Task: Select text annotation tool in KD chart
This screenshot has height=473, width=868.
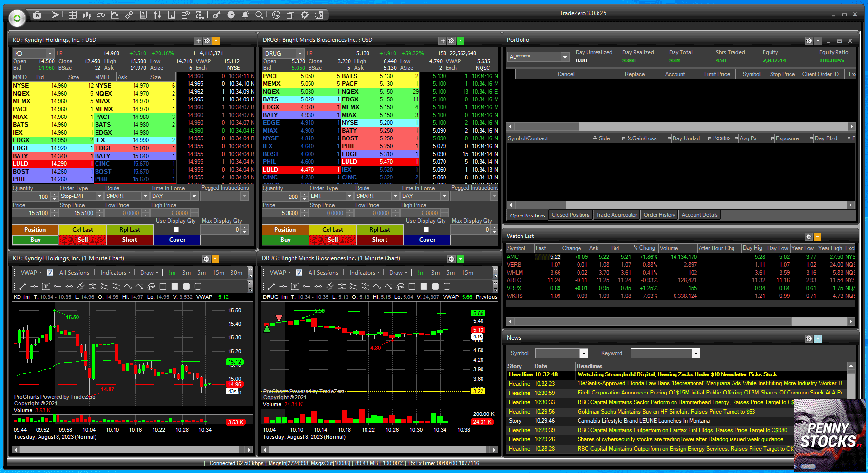Action: pyautogui.click(x=46, y=286)
